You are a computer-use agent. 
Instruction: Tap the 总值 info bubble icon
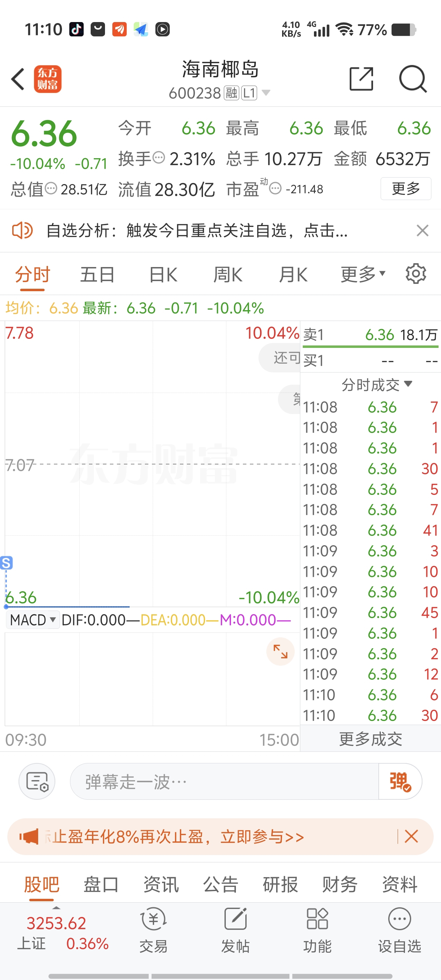pos(51,188)
